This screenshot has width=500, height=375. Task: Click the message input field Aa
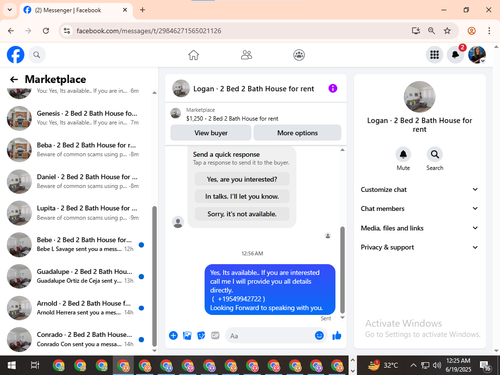[270, 336]
